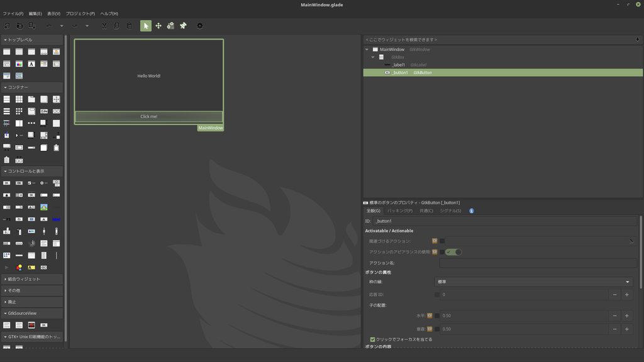644x362 pixels.
Task: Open the accessibility properties tab icon
Action: tap(472, 211)
